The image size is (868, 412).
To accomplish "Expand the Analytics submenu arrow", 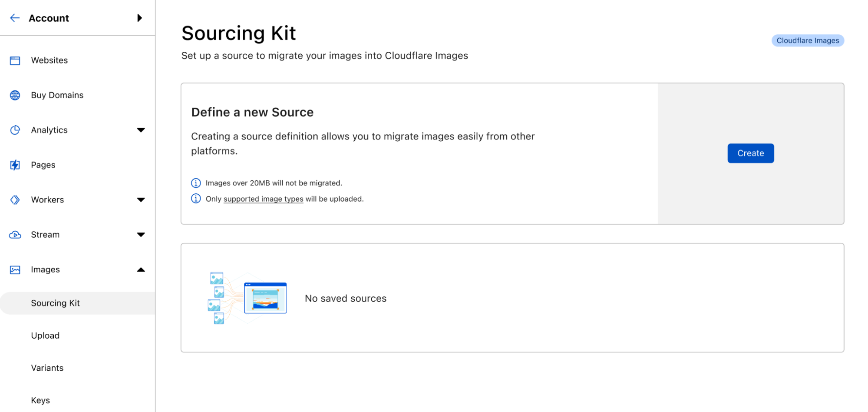I will 141,130.
